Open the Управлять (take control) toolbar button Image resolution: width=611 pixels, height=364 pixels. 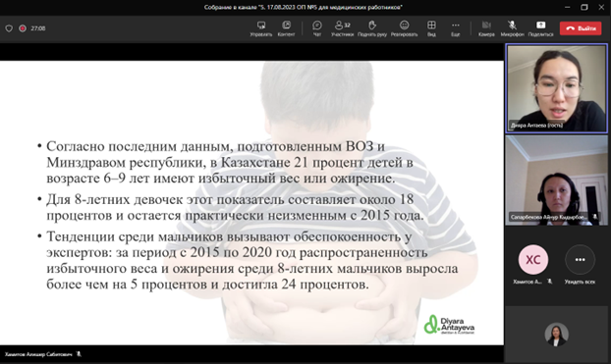[261, 28]
